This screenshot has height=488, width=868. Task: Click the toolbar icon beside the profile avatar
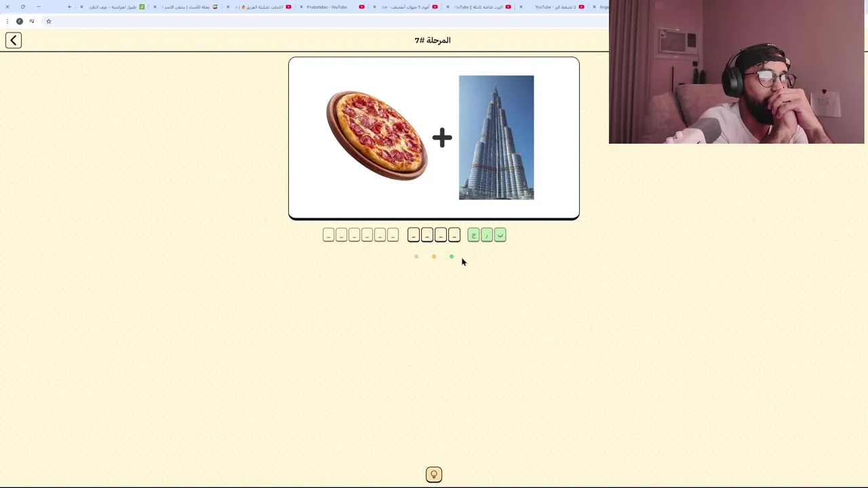(32, 22)
